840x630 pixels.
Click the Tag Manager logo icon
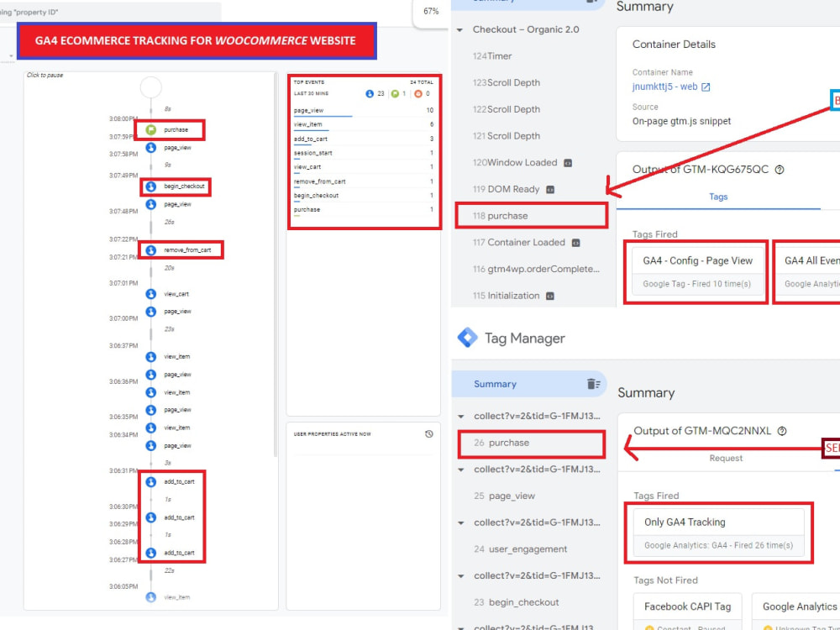[x=468, y=338]
